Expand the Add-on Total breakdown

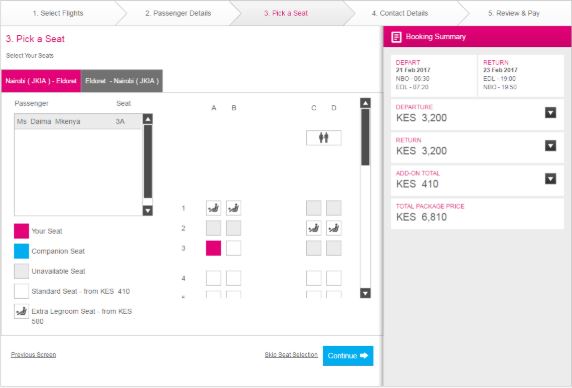[x=550, y=179]
